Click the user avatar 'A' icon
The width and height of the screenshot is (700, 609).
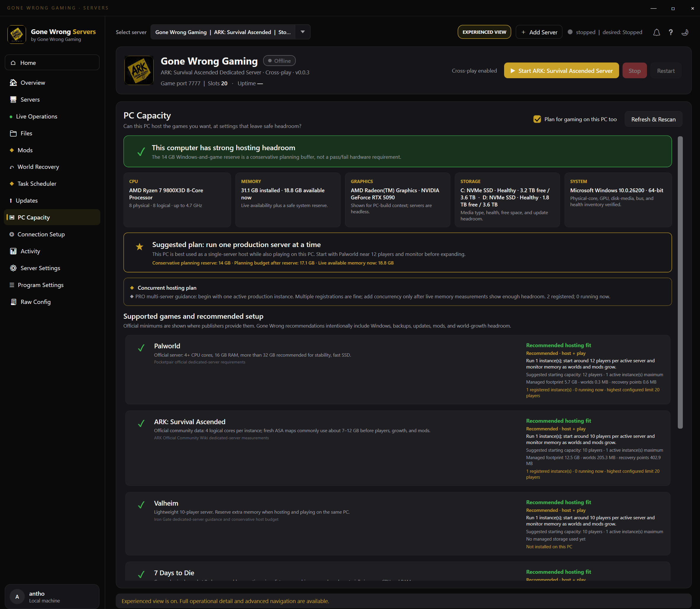pyautogui.click(x=17, y=597)
